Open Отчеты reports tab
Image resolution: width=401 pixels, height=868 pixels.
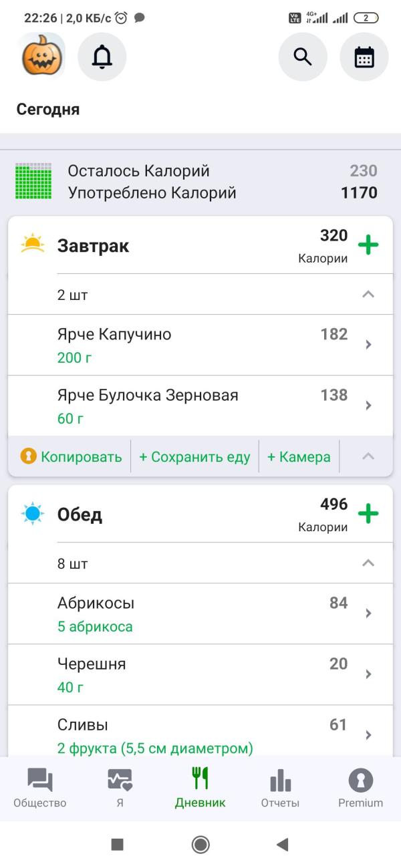click(280, 789)
